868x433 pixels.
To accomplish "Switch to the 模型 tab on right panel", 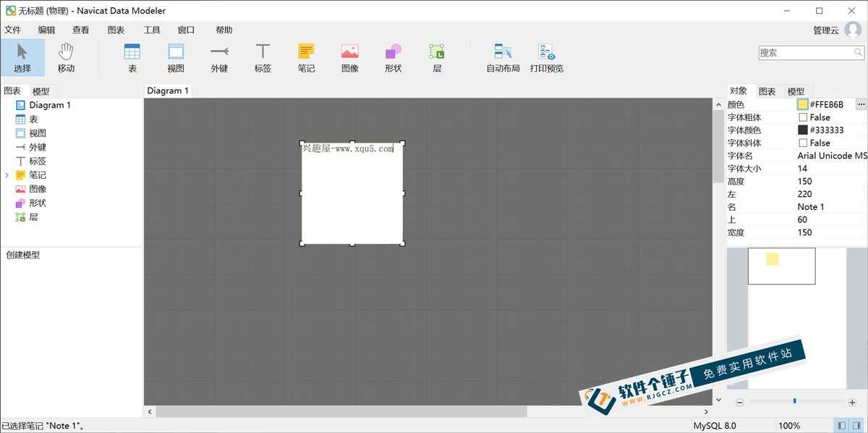I will click(796, 91).
